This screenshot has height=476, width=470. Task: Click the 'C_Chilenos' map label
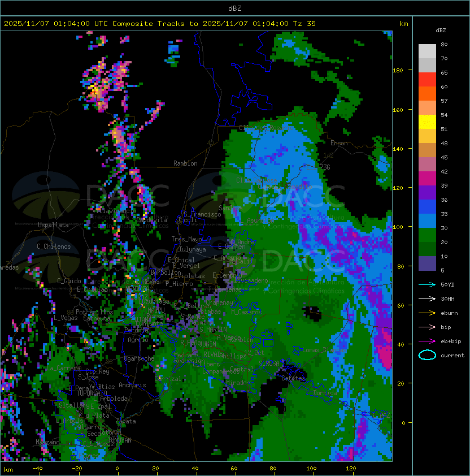click(x=54, y=246)
